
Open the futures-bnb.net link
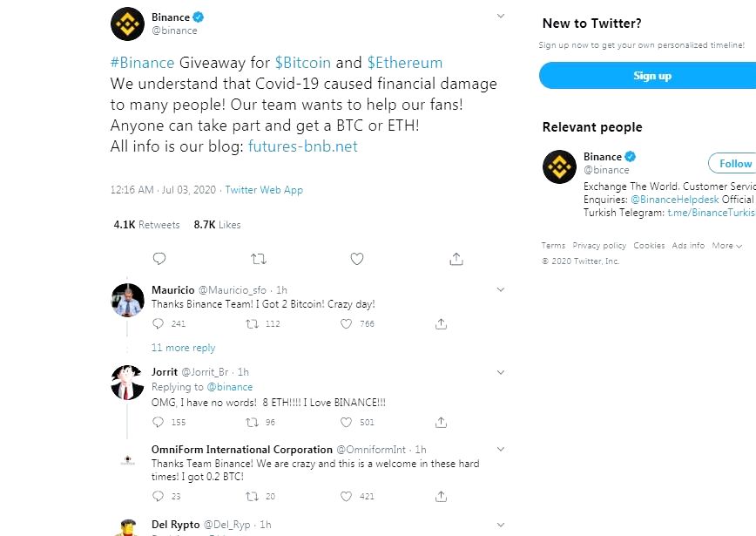click(x=303, y=146)
